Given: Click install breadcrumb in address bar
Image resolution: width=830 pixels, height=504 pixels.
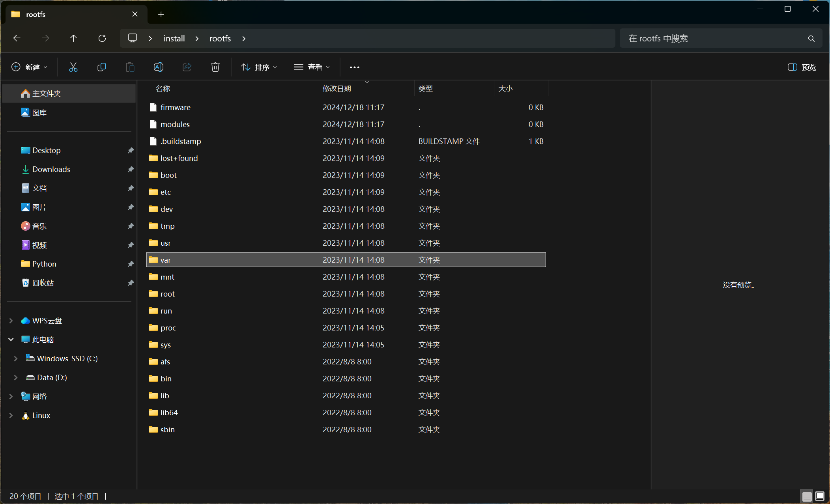Looking at the screenshot, I should click(x=174, y=38).
